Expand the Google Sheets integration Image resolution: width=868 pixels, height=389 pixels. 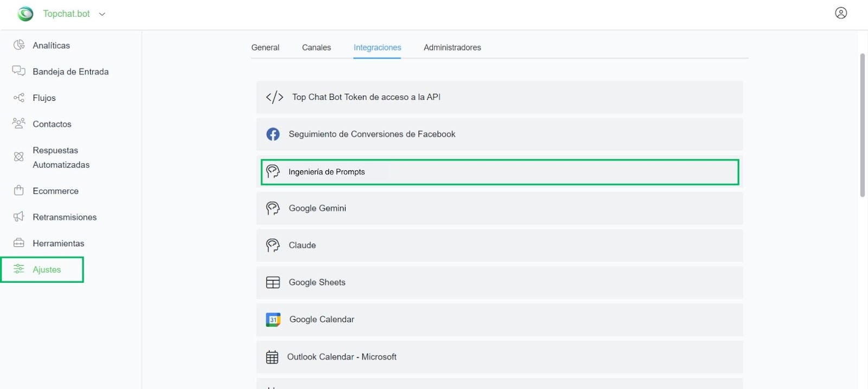500,283
